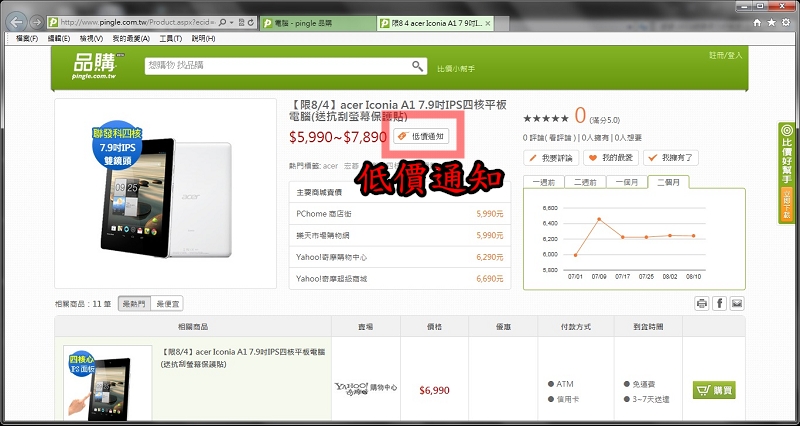Click the 價格 column header
This screenshot has width=800, height=426.
click(x=434, y=327)
